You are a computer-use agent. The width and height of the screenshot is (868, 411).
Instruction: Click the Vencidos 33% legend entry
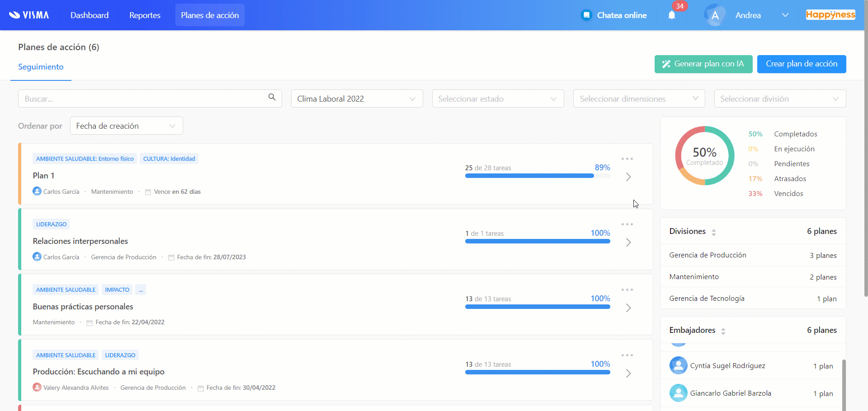776,193
